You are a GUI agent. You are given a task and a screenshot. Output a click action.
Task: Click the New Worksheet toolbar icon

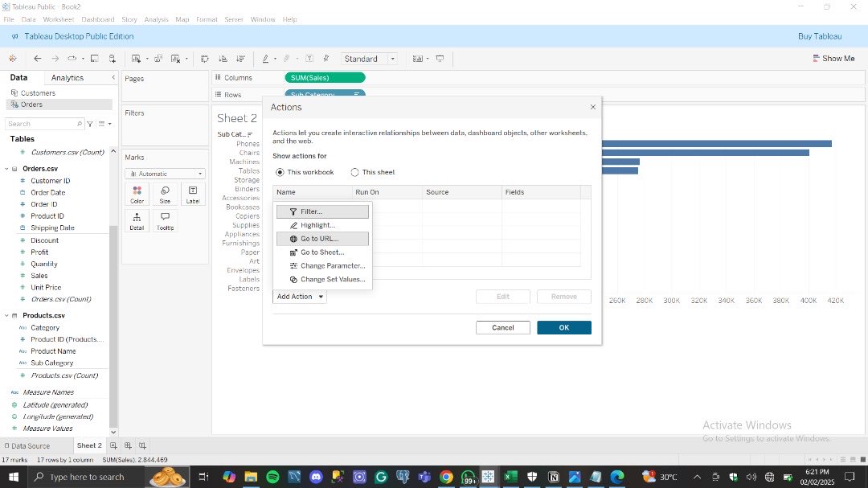pyautogui.click(x=136, y=58)
